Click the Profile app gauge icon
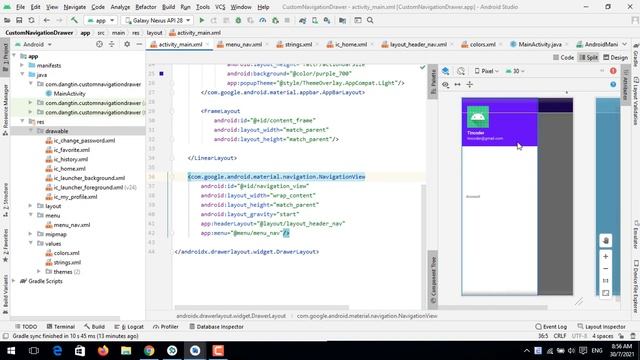Viewport: 640px width, 360px height. (x=262, y=20)
